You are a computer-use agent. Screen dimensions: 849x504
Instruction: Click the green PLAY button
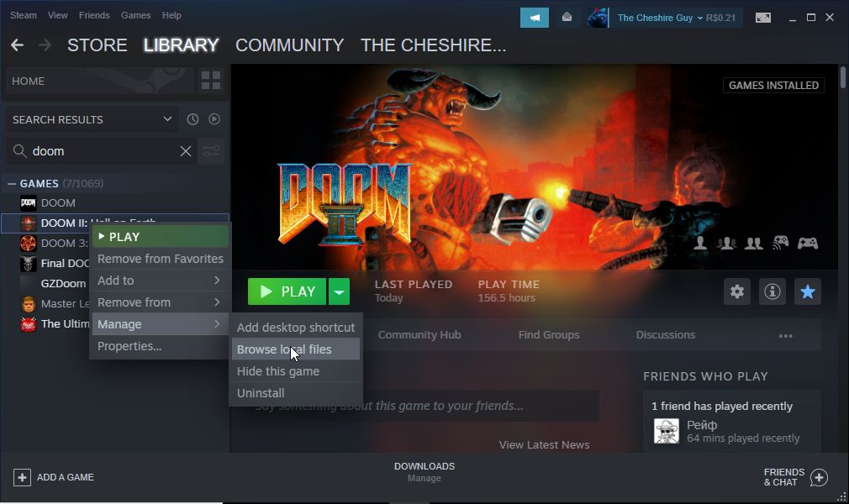click(x=287, y=291)
